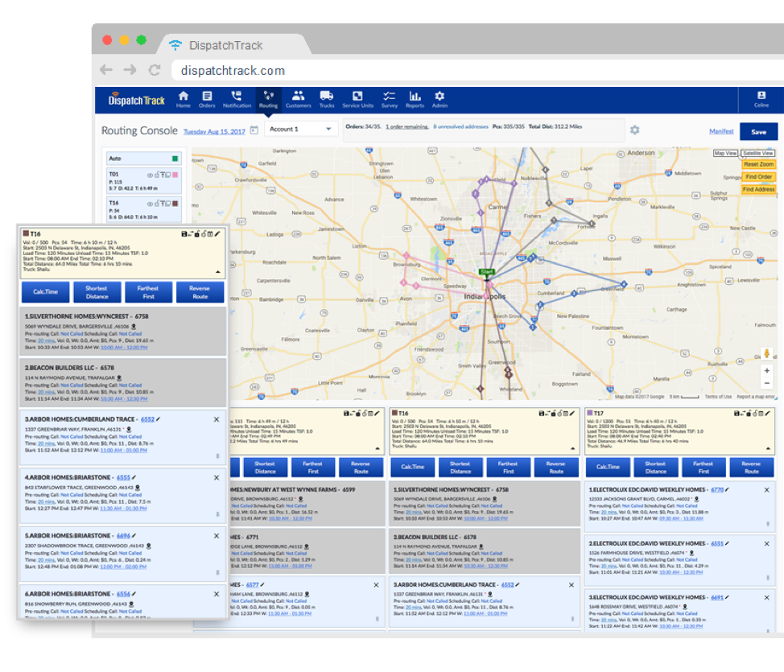Select the Trucks icon in navigation
Image resolution: width=784 pixels, height=672 pixels.
click(326, 97)
